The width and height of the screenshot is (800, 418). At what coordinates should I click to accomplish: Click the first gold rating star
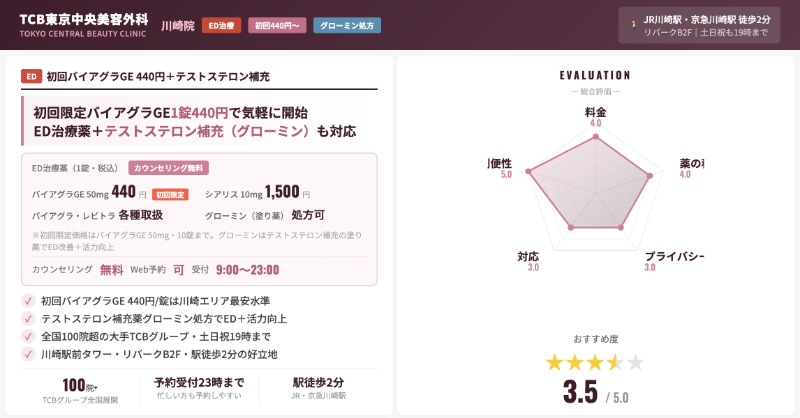(x=553, y=361)
